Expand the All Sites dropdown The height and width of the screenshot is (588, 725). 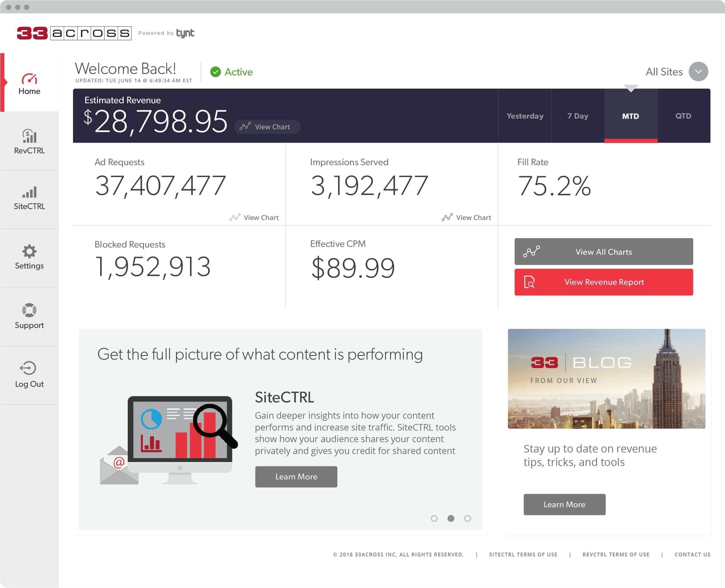(x=698, y=71)
